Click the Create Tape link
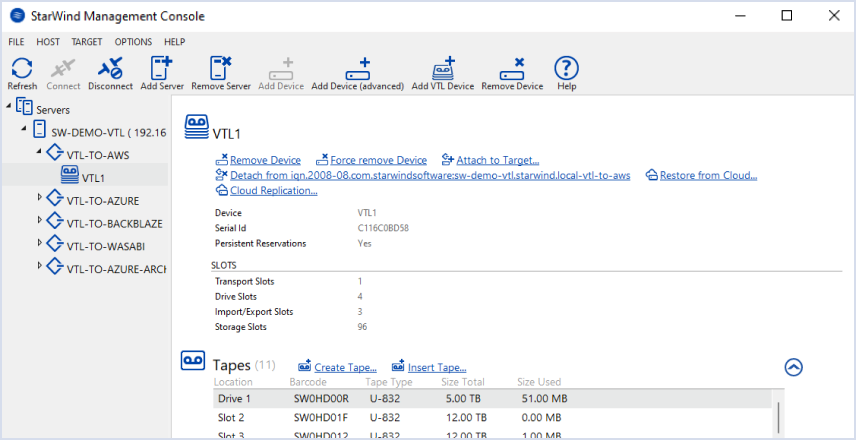This screenshot has width=856, height=440. (346, 367)
